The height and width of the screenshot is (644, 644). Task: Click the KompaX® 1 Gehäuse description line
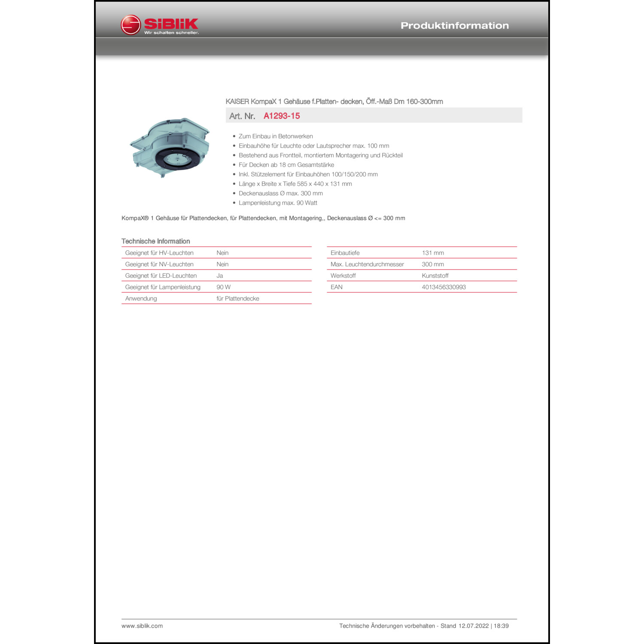point(263,218)
